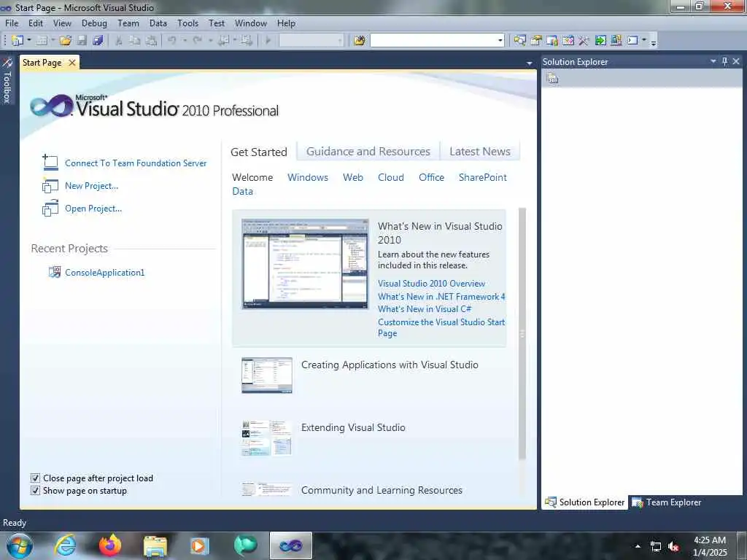747x560 pixels.
Task: Uncheck Show page on startup
Action: [x=35, y=491]
